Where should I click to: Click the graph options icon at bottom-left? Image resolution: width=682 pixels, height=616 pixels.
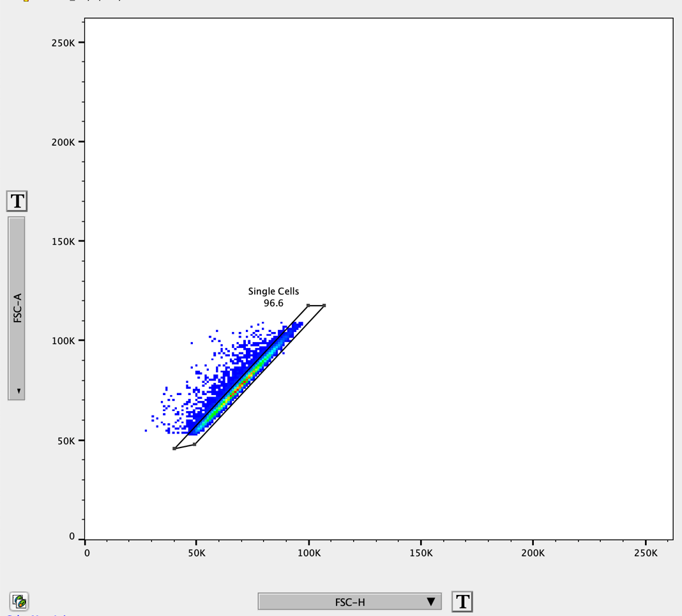point(19,601)
